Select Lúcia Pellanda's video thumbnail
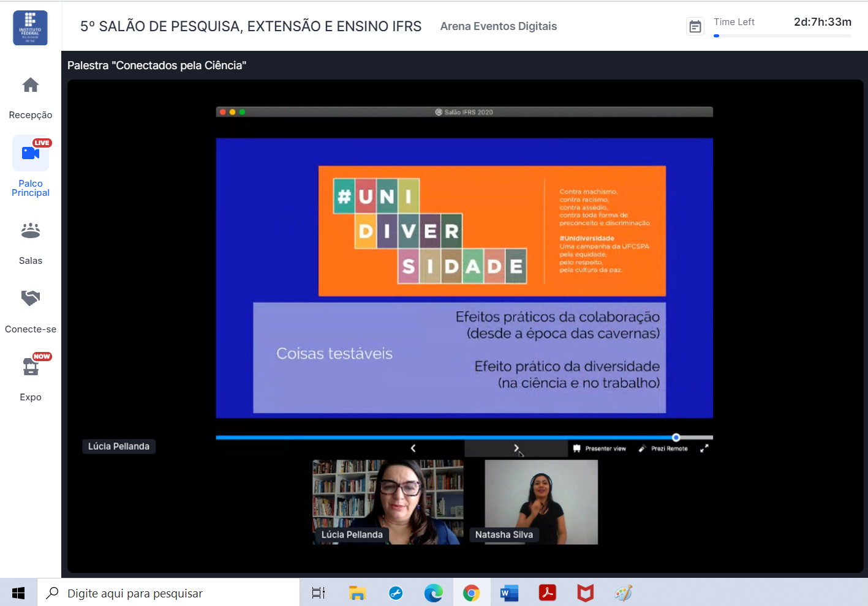This screenshot has width=868, height=606. 388,502
